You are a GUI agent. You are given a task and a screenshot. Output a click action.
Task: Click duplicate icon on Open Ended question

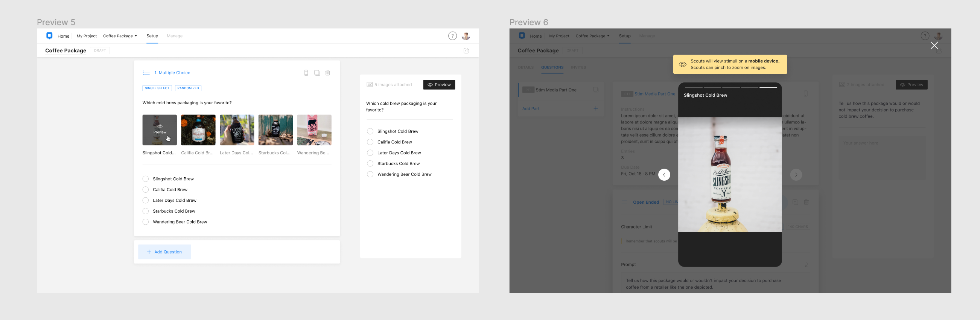point(796,202)
